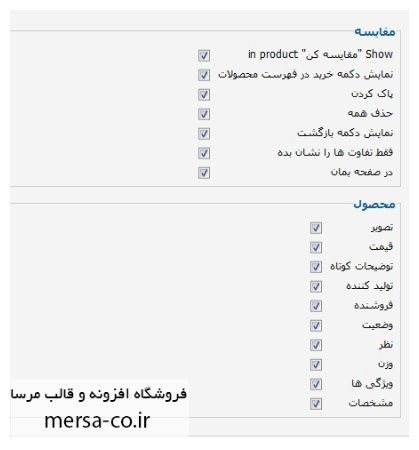Disable the 'حذف همه' option
The height and width of the screenshot is (450, 419).
point(204,114)
